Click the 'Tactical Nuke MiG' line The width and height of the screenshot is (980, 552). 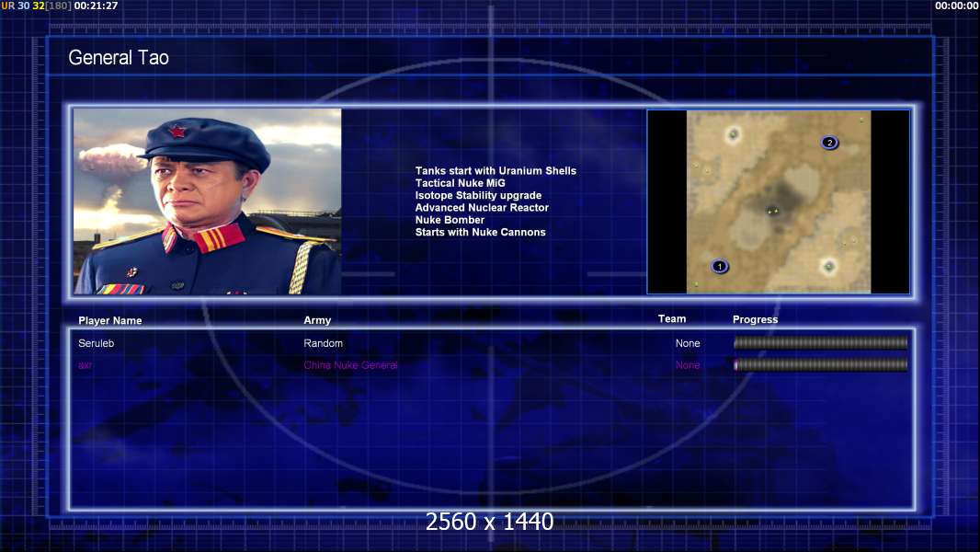tap(460, 183)
